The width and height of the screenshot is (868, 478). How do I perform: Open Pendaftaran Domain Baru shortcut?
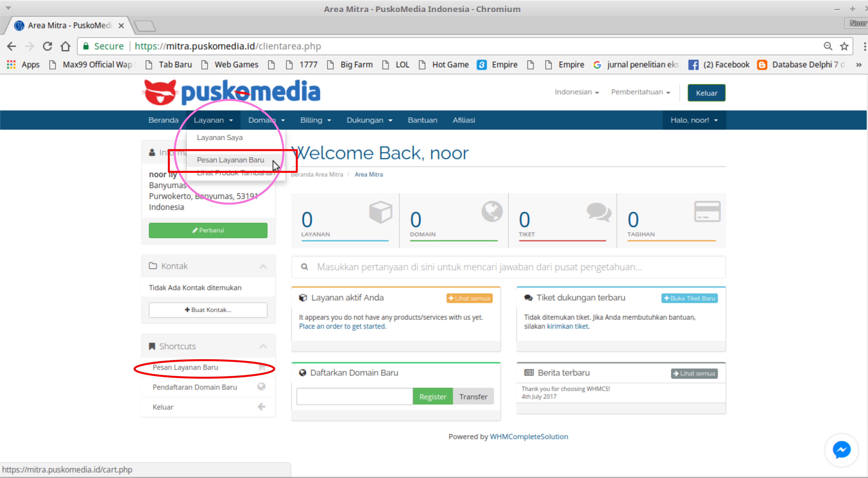tap(208, 387)
